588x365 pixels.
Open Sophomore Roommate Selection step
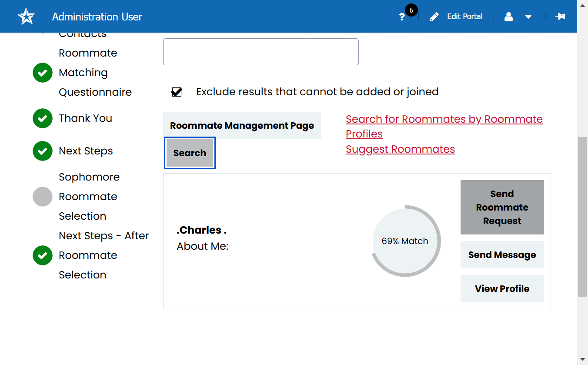point(89,197)
